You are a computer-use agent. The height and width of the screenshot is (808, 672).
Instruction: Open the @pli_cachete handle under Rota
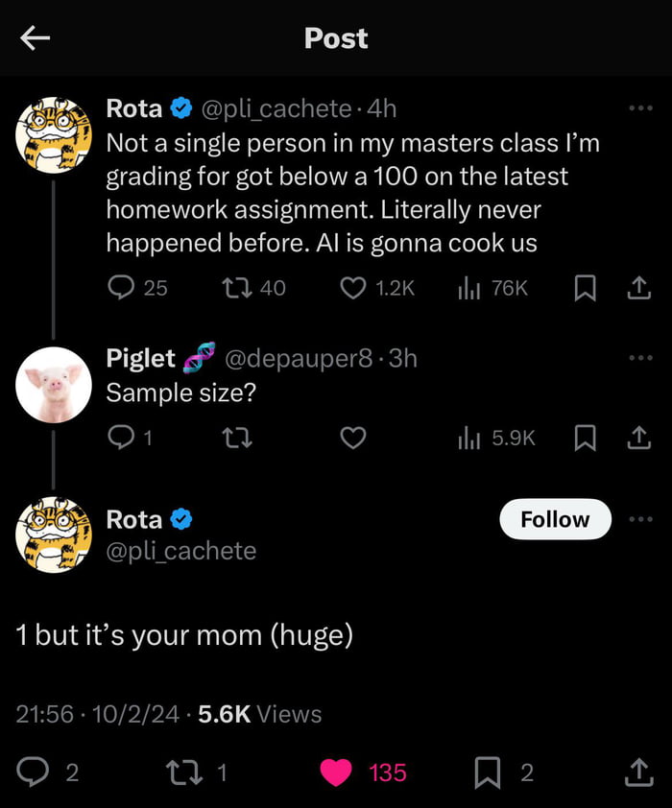click(x=180, y=551)
